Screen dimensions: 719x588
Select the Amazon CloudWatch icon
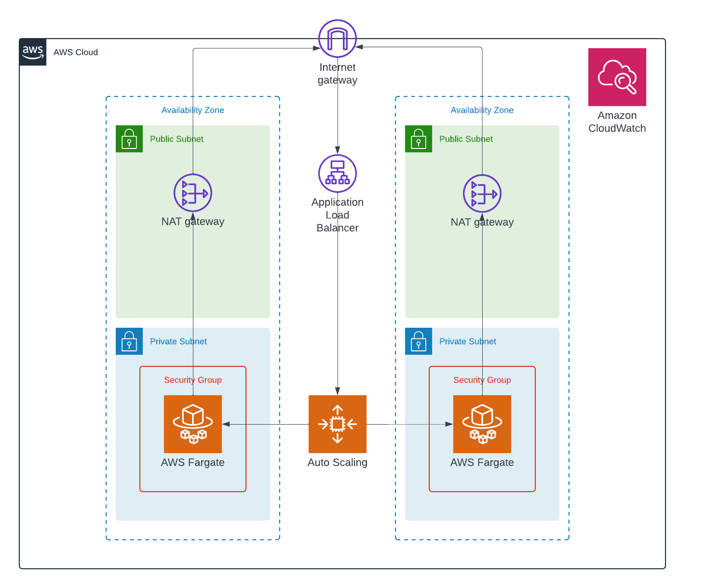coord(617,77)
